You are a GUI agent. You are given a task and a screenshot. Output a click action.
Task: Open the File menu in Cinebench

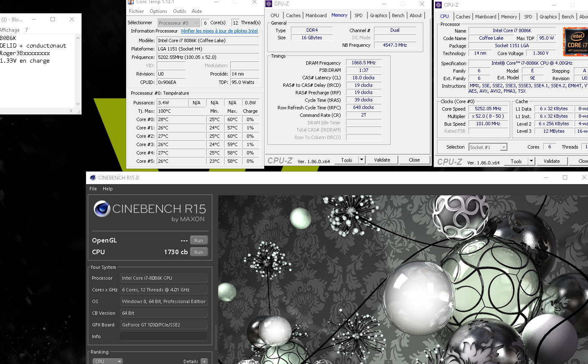click(x=93, y=189)
